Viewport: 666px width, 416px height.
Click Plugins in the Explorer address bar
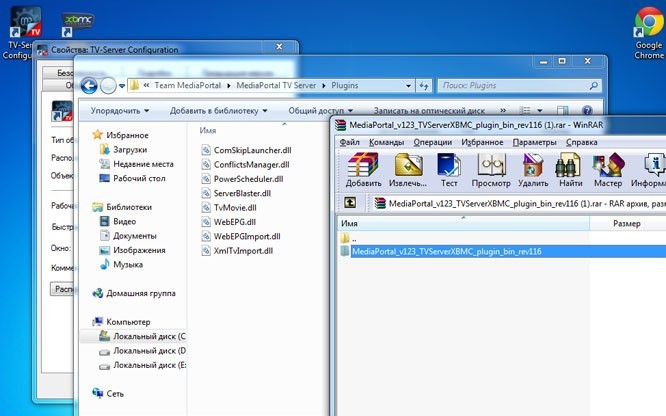coord(357,86)
